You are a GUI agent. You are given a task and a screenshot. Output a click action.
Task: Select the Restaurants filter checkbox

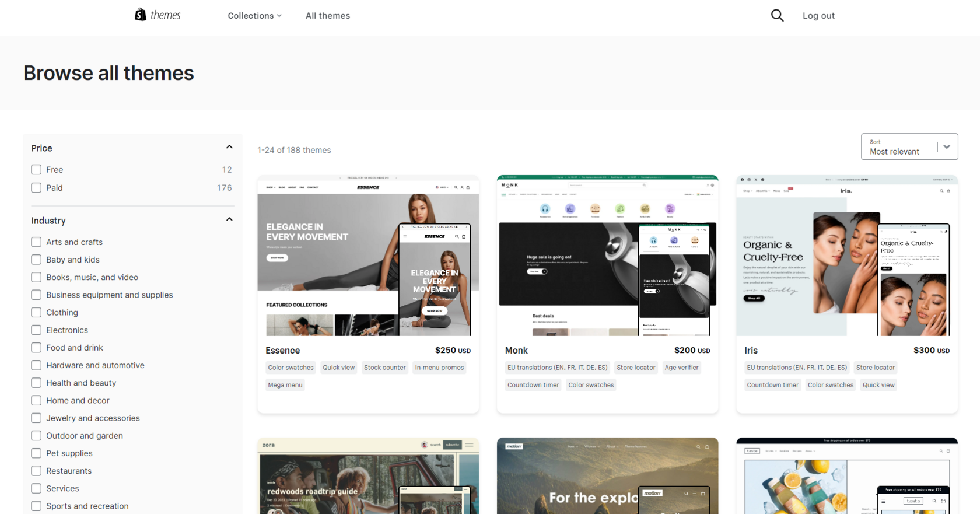tap(36, 471)
